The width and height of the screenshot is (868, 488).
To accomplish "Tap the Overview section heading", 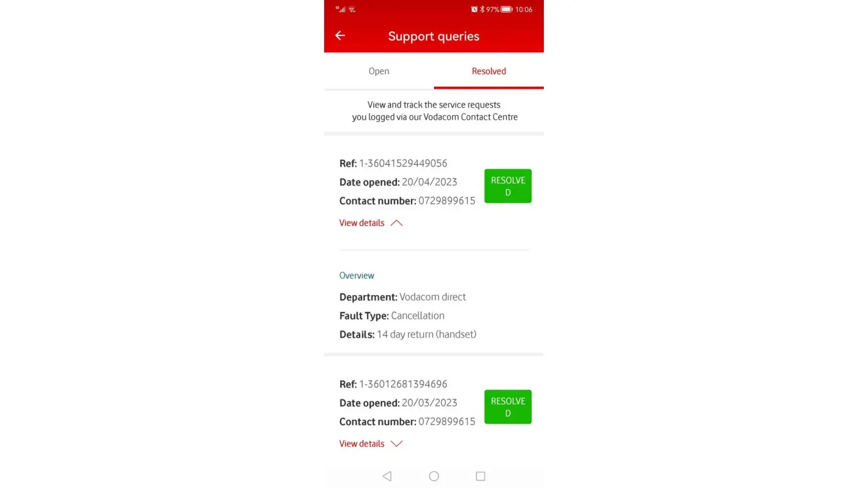I will [x=357, y=276].
